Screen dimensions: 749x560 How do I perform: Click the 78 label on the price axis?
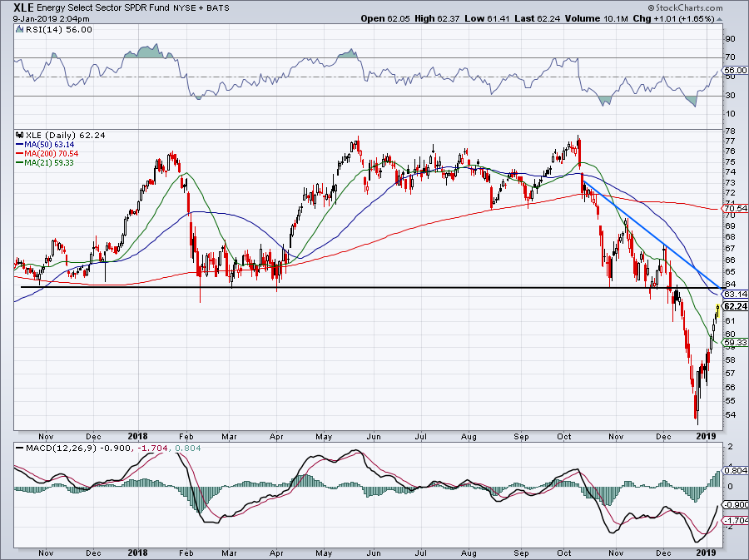[x=730, y=131]
